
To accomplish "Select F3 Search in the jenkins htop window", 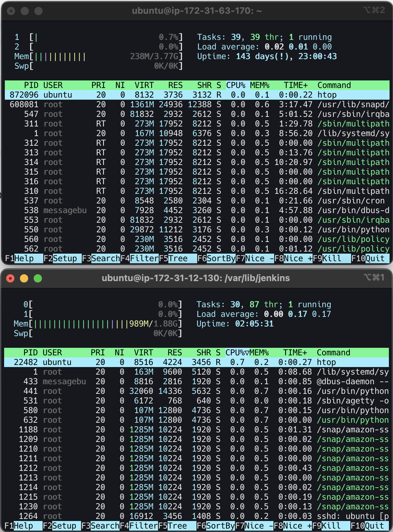I will coord(100,526).
